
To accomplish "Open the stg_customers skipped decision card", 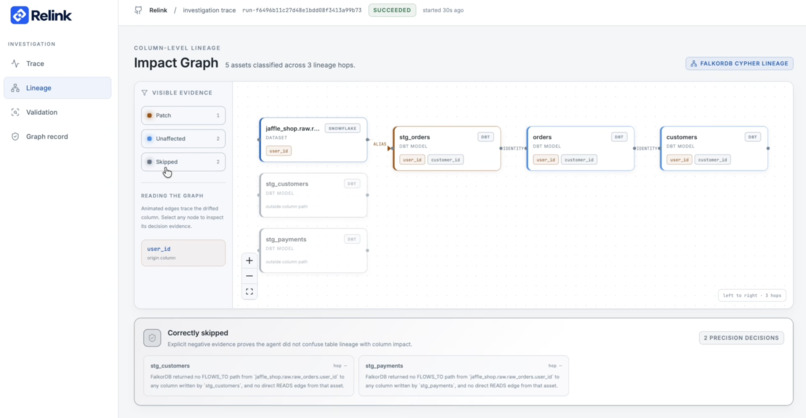I will [x=249, y=376].
